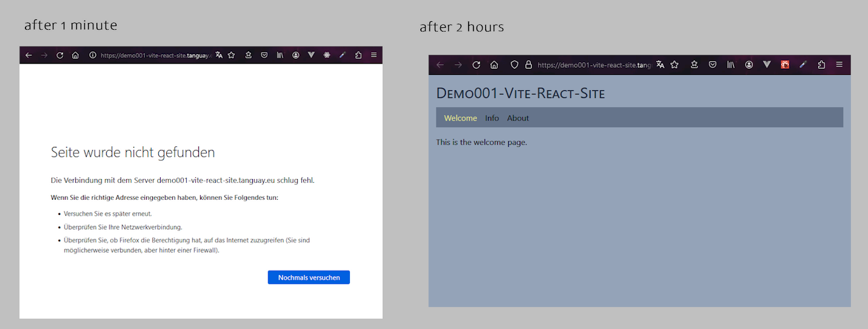Go to the About page link
Image resolution: width=868 pixels, height=329 pixels.
[518, 118]
